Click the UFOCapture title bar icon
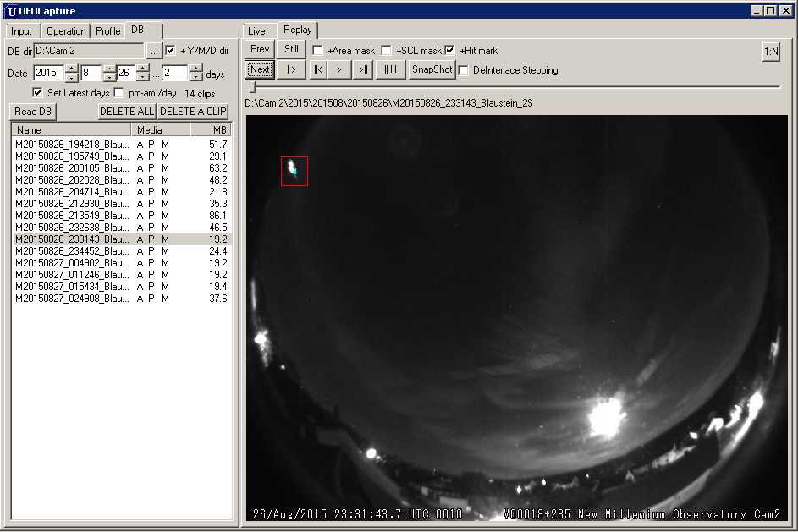This screenshot has width=798, height=532. (11, 11)
